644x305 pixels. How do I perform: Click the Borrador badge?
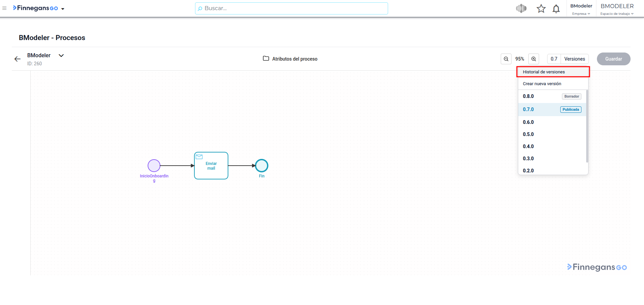click(572, 96)
